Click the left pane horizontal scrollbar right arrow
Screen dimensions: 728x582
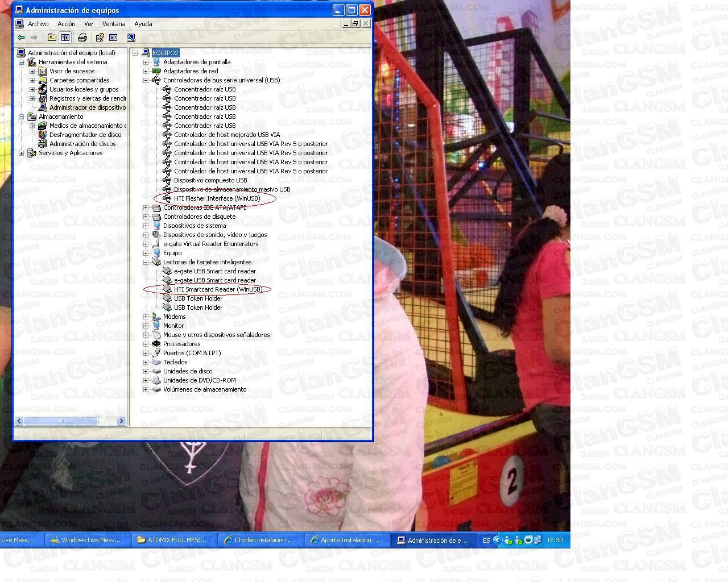coord(121,421)
